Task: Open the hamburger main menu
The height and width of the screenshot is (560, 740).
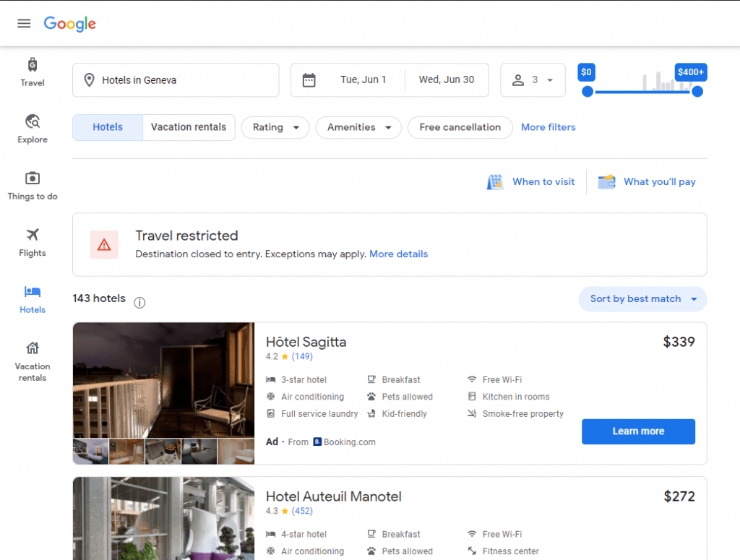Action: point(24,24)
